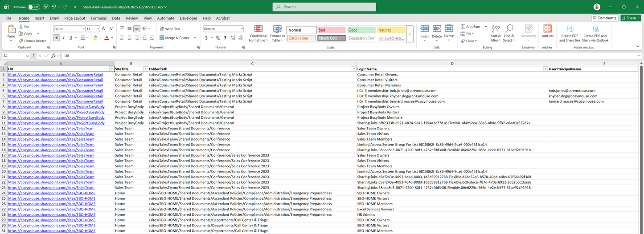Click the Increase Decimal icon
The height and width of the screenshot is (234, 644).
232,38
